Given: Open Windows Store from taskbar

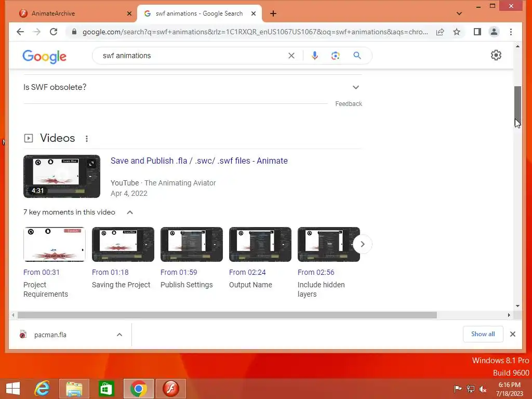Looking at the screenshot, I should pos(106,389).
